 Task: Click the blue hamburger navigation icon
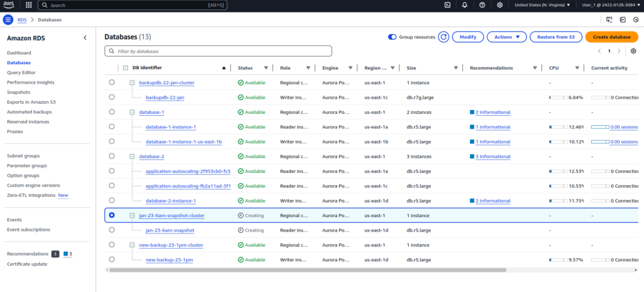pos(8,20)
